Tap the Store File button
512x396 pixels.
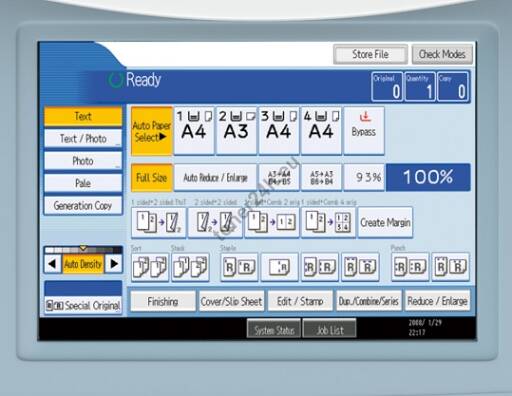(370, 54)
